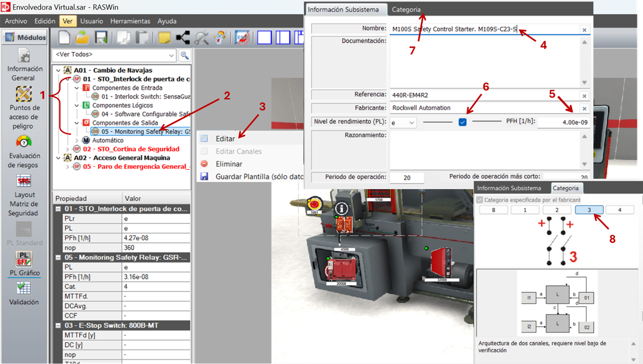Toggle Categoria especificada por el fabricante checkbox
The width and height of the screenshot is (643, 364).
480,200
